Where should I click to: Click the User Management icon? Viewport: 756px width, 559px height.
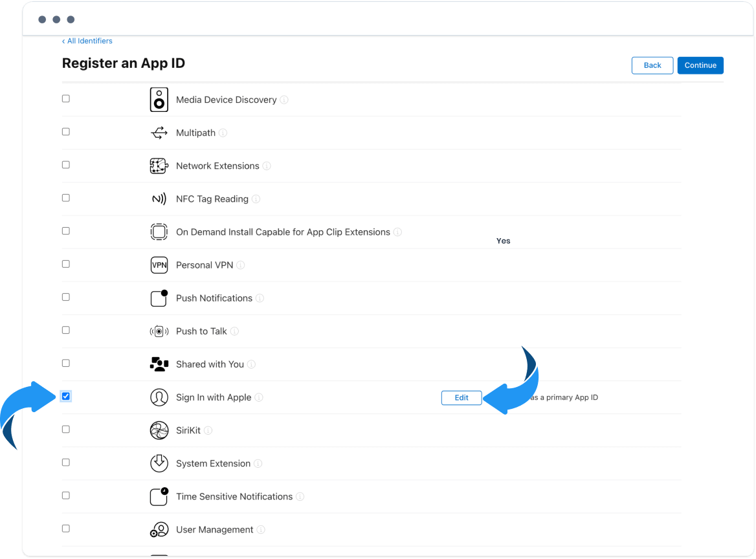point(159,530)
